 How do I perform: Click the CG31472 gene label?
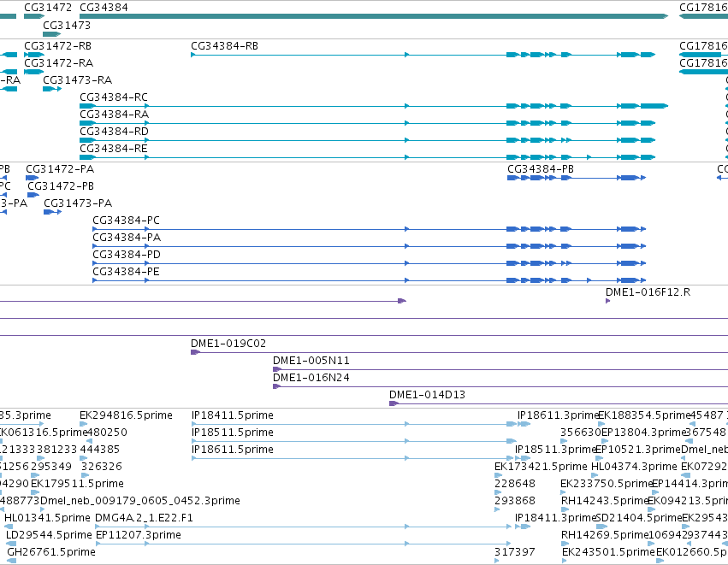coord(48,8)
